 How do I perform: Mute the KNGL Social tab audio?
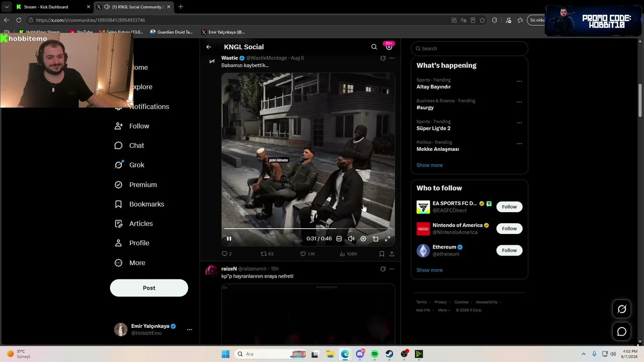(x=107, y=7)
